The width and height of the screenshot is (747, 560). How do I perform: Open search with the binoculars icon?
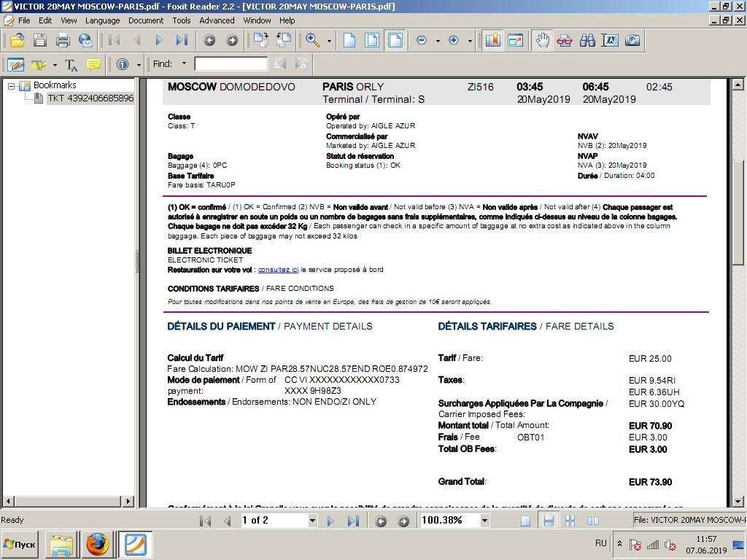pos(587,40)
